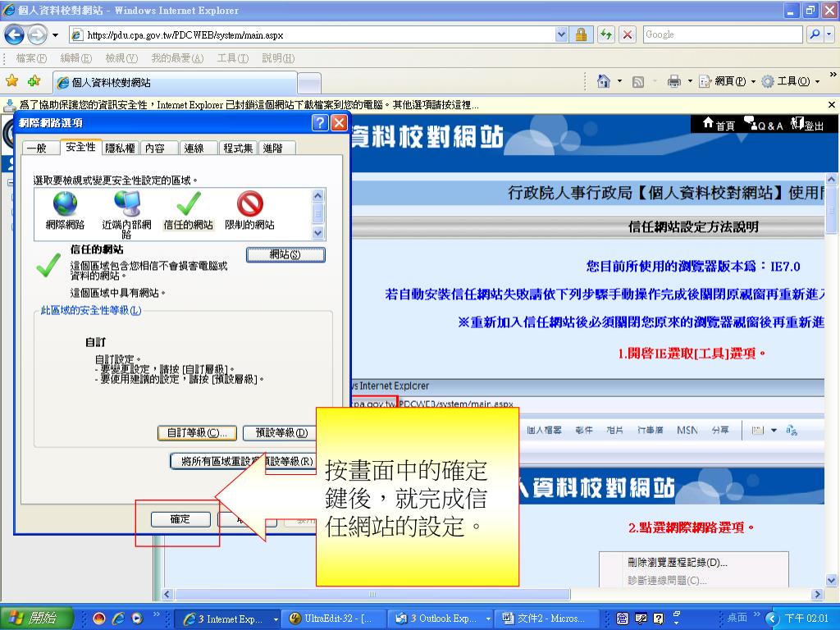
Task: Open the search provider dropdown arrow
Action: pos(829,34)
